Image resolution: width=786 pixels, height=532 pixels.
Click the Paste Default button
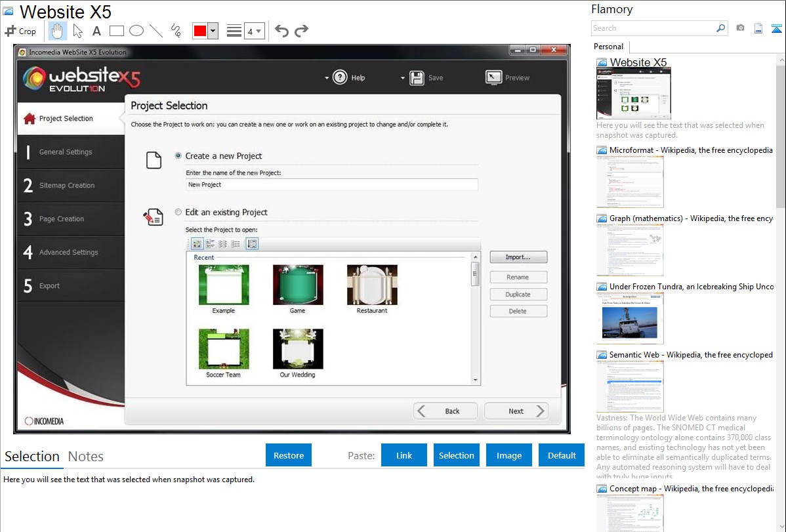coord(562,455)
